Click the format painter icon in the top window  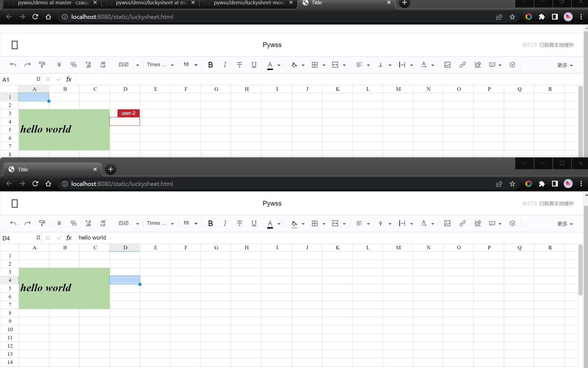coord(42,65)
